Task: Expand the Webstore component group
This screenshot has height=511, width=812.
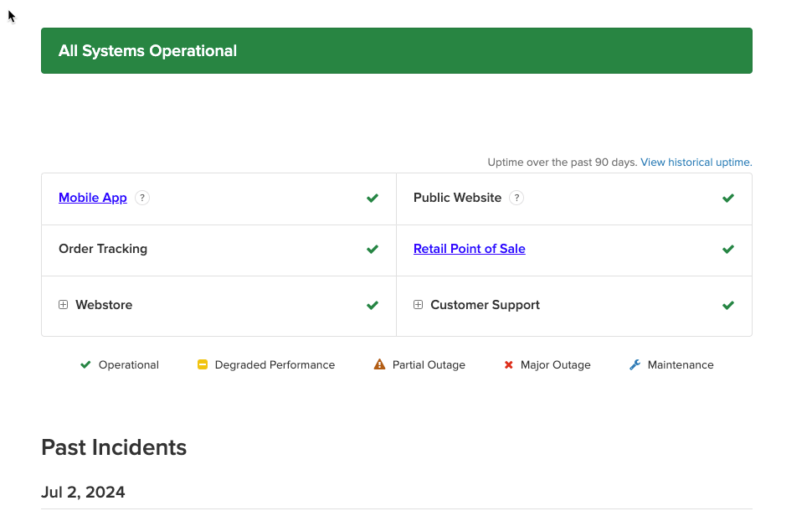Action: click(63, 305)
